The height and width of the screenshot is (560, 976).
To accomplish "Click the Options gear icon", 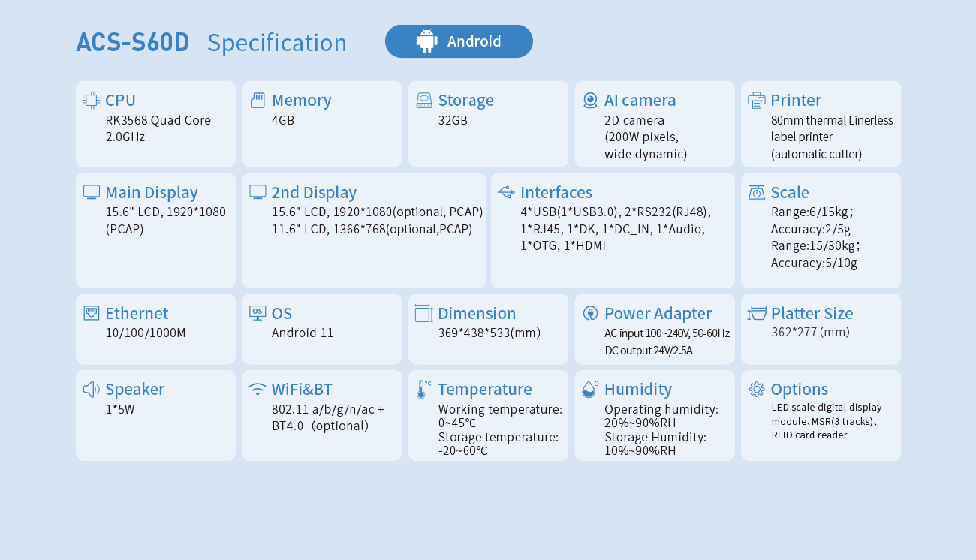I will 757,389.
